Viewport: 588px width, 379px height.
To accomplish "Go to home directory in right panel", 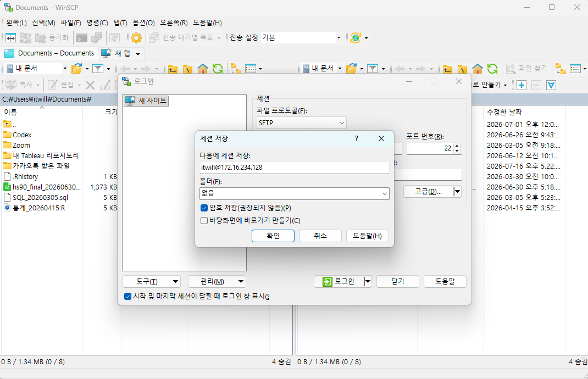I will pos(478,69).
